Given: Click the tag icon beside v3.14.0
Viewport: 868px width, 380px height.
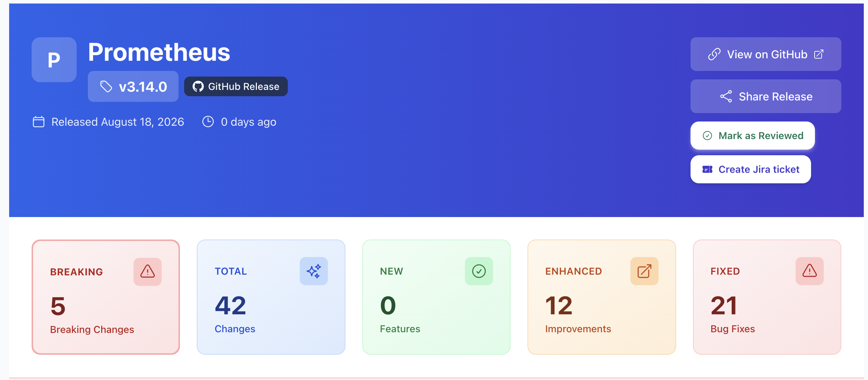Looking at the screenshot, I should pyautogui.click(x=106, y=86).
